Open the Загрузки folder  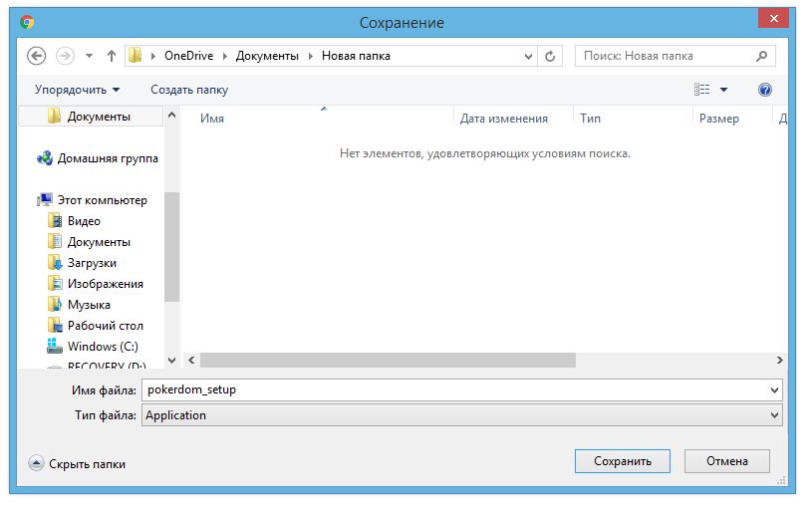pos(92,263)
